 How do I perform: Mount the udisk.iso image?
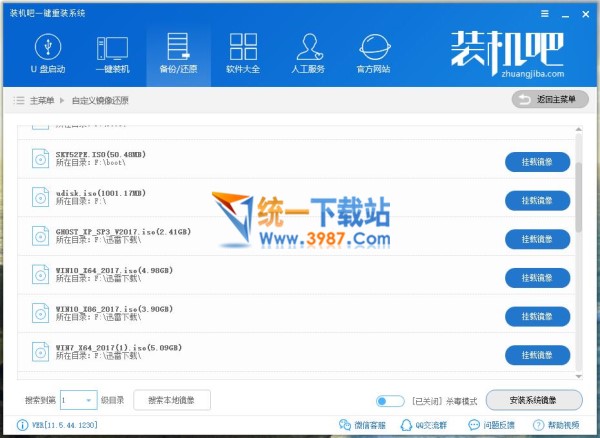point(537,201)
